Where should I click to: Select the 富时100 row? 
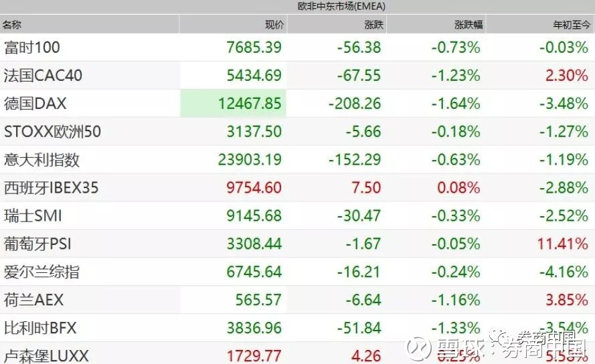point(32,48)
